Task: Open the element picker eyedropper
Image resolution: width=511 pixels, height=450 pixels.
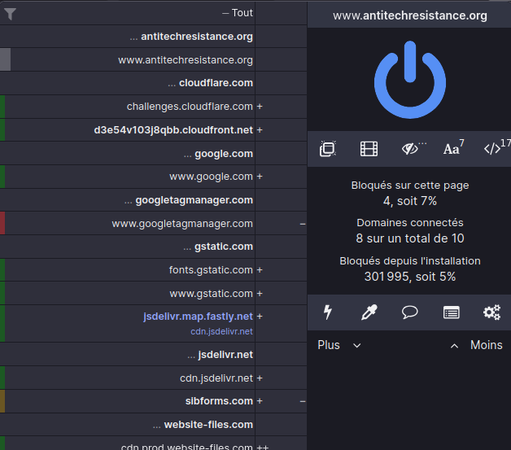Action: [369, 312]
